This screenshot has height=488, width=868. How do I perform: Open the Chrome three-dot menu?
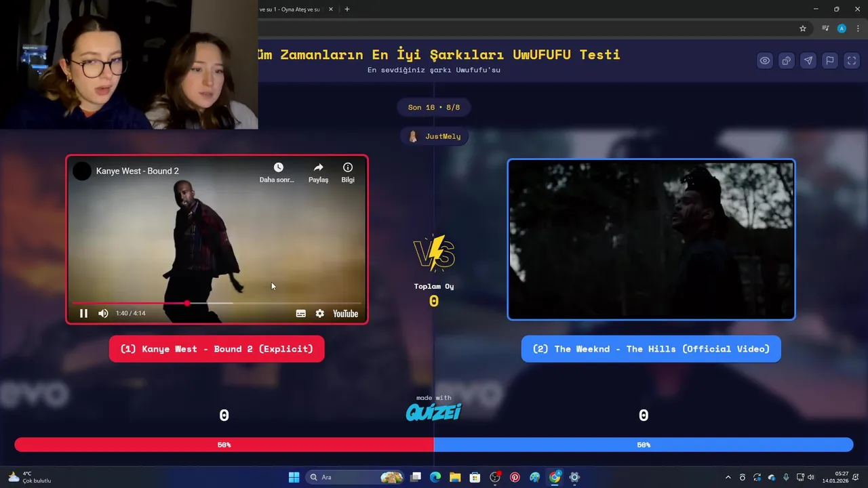[858, 28]
